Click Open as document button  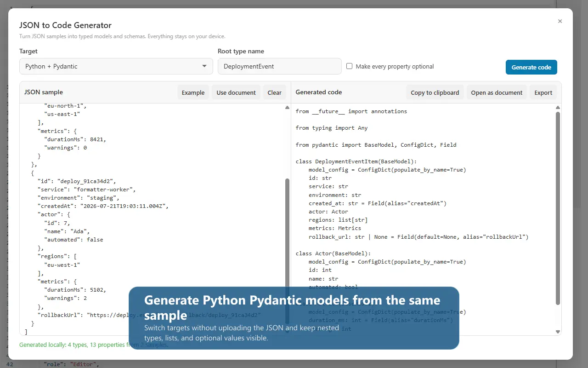[497, 92]
